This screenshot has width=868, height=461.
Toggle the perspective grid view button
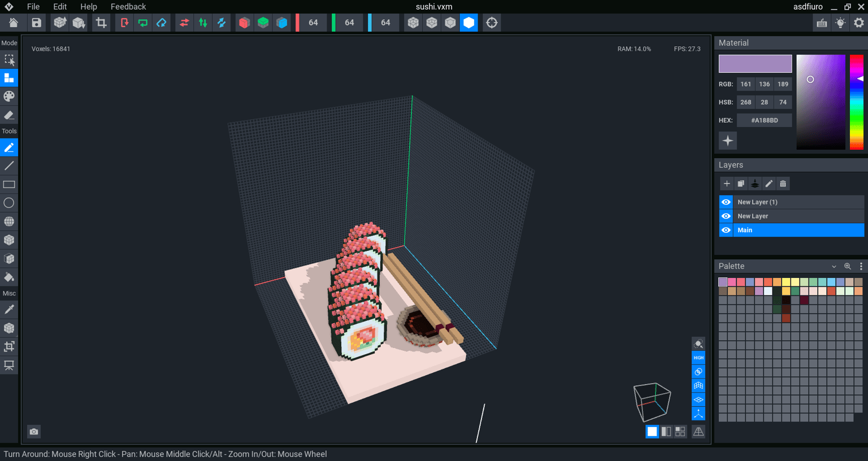[698, 432]
